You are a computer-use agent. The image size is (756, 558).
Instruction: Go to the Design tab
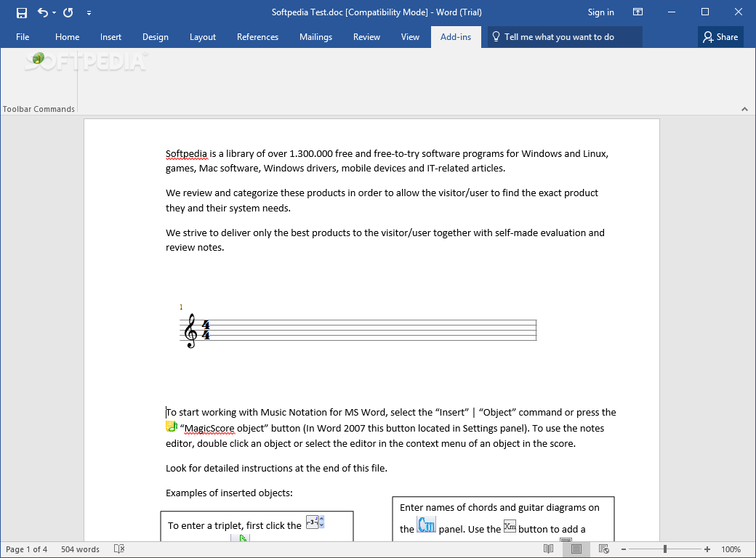pyautogui.click(x=156, y=37)
